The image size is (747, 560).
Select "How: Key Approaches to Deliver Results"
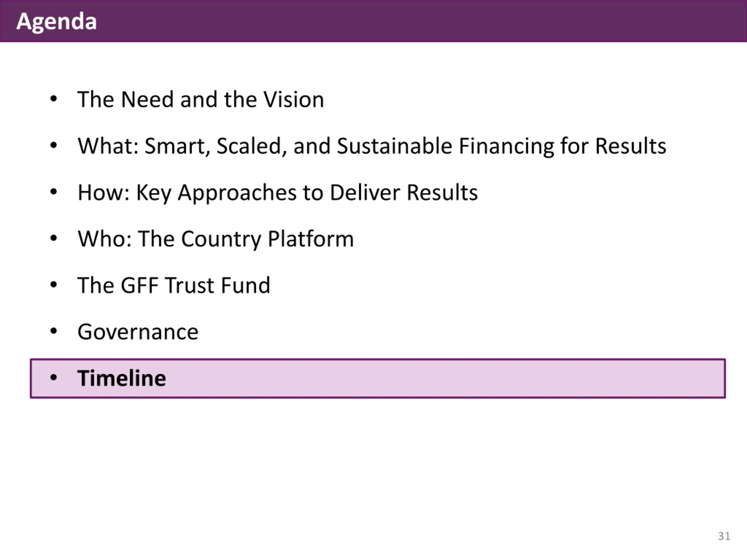277,193
